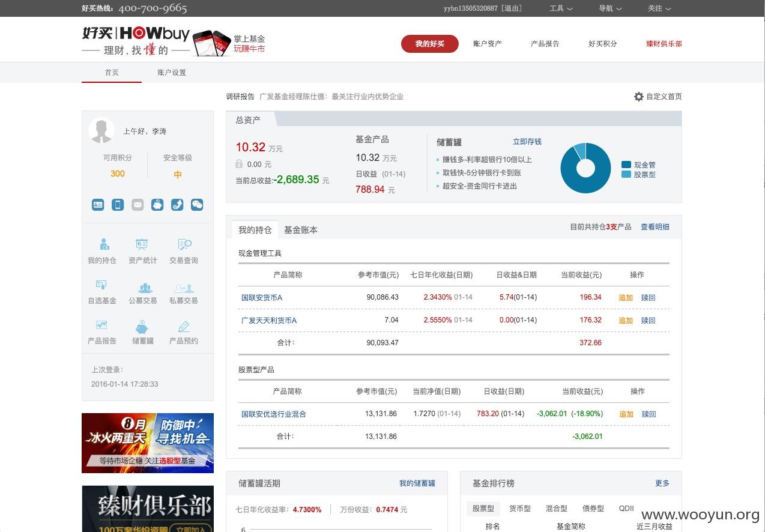Open 私募交易 sidebar icon
This screenshot has height=532, width=765.
[x=184, y=288]
